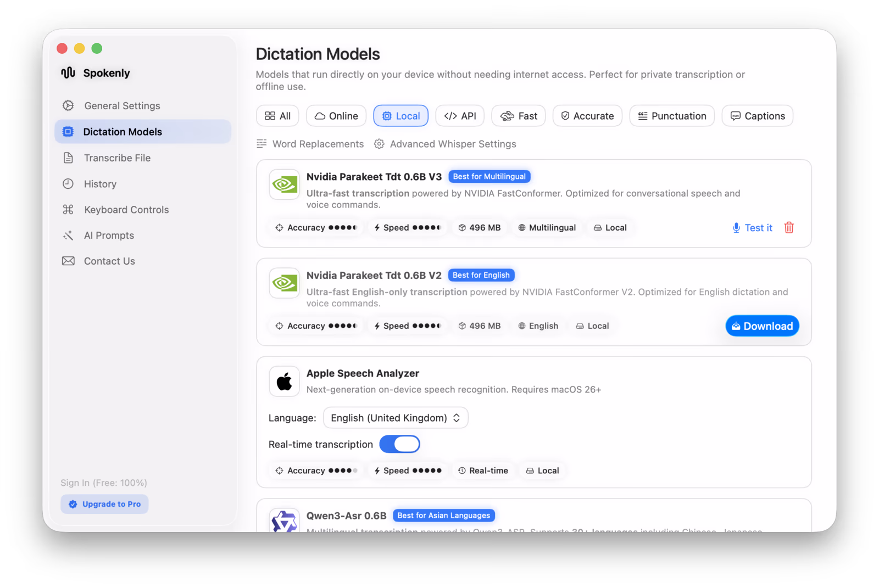Click the Dictation Models chip icon
The height and width of the screenshot is (588, 879).
[x=68, y=132]
